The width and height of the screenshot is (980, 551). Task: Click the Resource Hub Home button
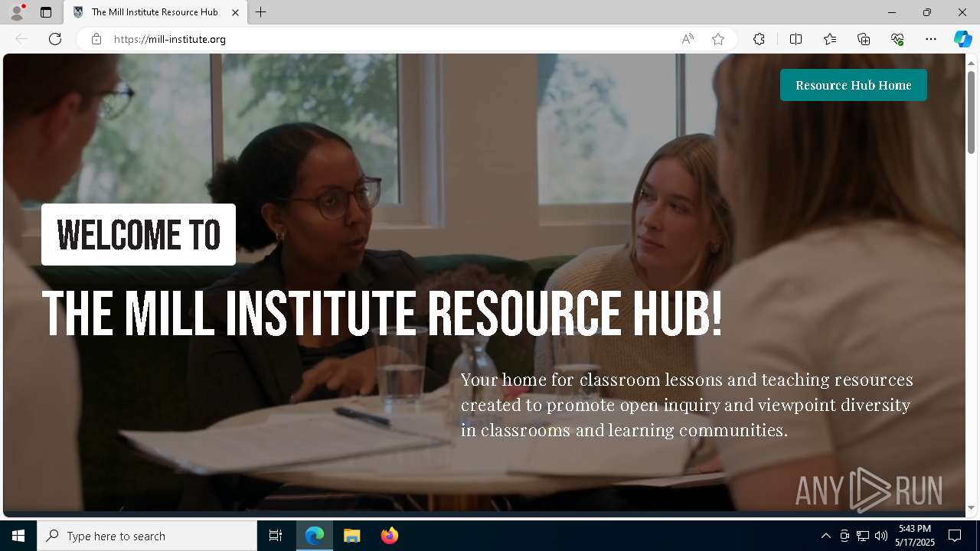[x=854, y=85]
